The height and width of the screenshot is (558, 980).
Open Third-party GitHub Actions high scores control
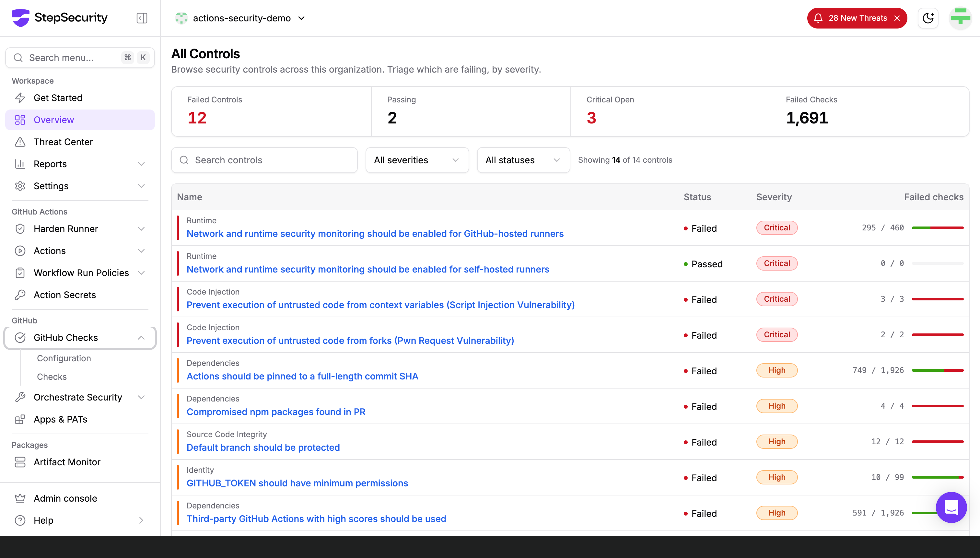[x=316, y=519]
